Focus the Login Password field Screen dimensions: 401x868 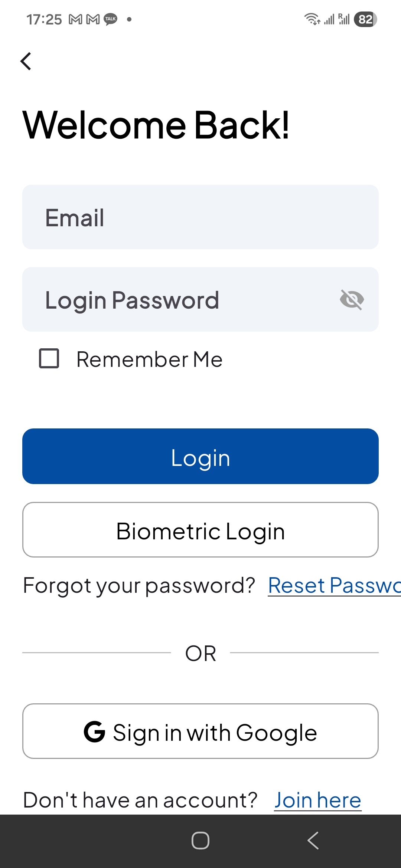(178, 300)
